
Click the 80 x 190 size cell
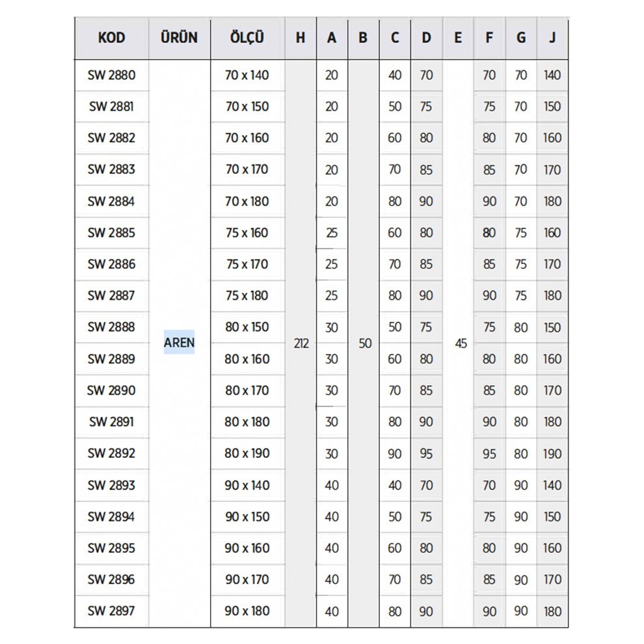(x=247, y=453)
